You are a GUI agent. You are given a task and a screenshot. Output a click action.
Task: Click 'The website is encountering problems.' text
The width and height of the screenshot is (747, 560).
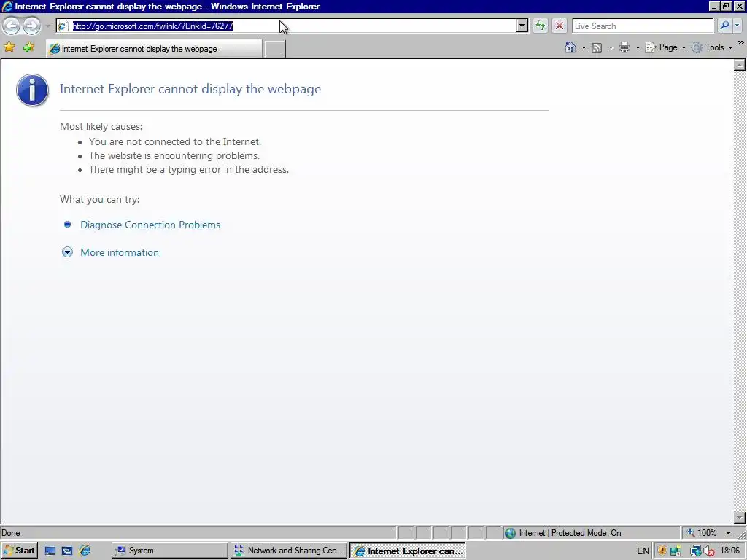tap(174, 155)
